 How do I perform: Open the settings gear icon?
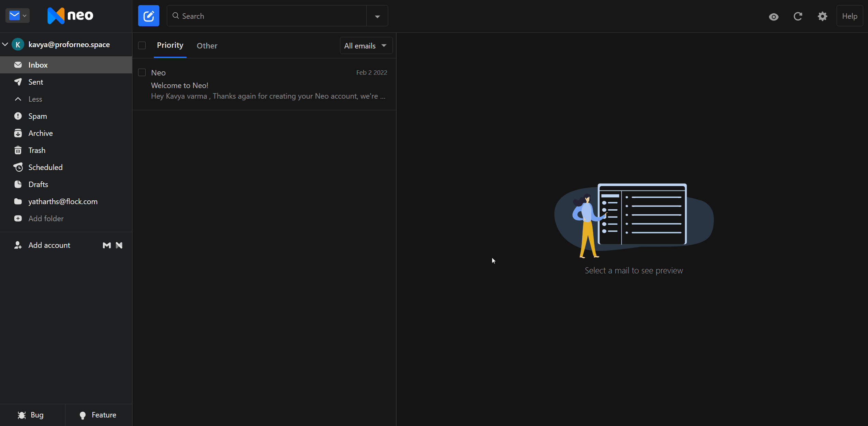822,16
